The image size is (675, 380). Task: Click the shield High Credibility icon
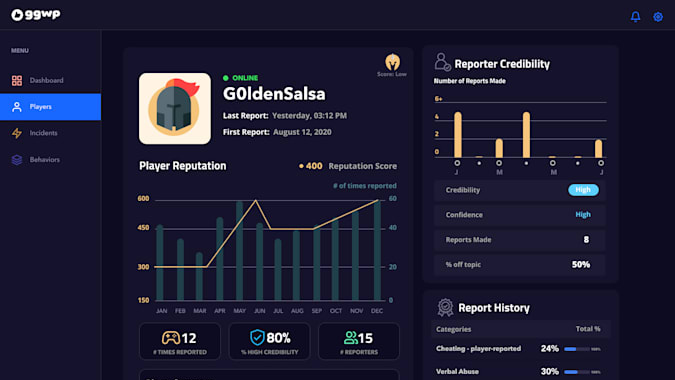click(x=257, y=337)
